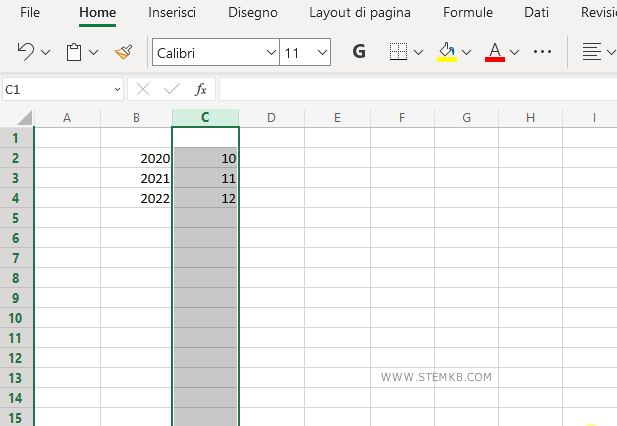The image size is (617, 426).
Task: Open the more options ellipsis
Action: click(543, 51)
